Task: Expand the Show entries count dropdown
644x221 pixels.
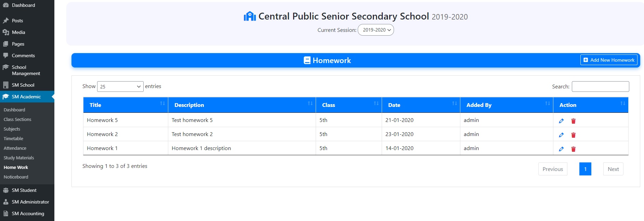Action: [120, 87]
